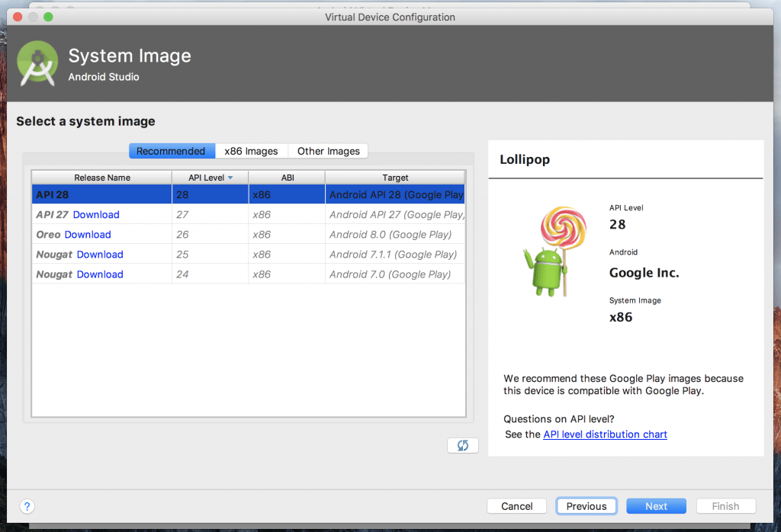The width and height of the screenshot is (781, 532).
Task: Click the ABI column header
Action: click(x=288, y=178)
